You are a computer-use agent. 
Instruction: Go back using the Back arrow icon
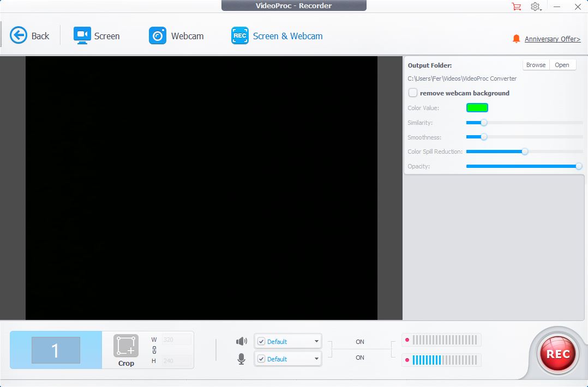19,35
